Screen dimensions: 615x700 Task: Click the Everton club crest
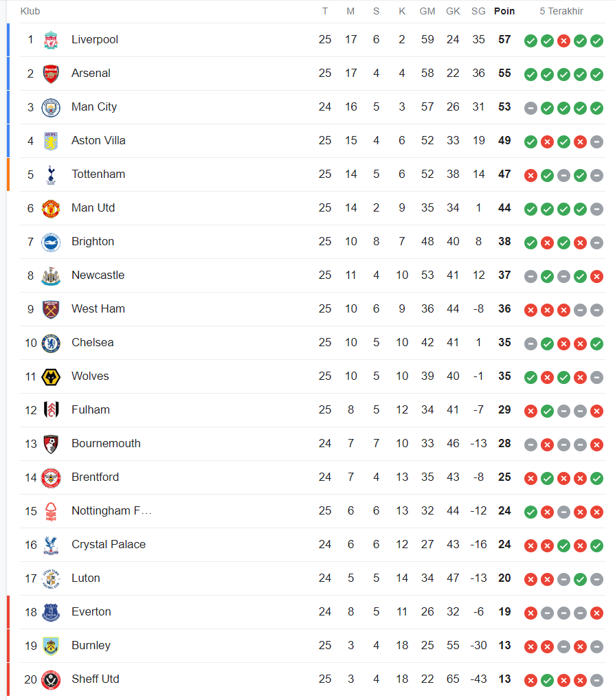coord(51,613)
